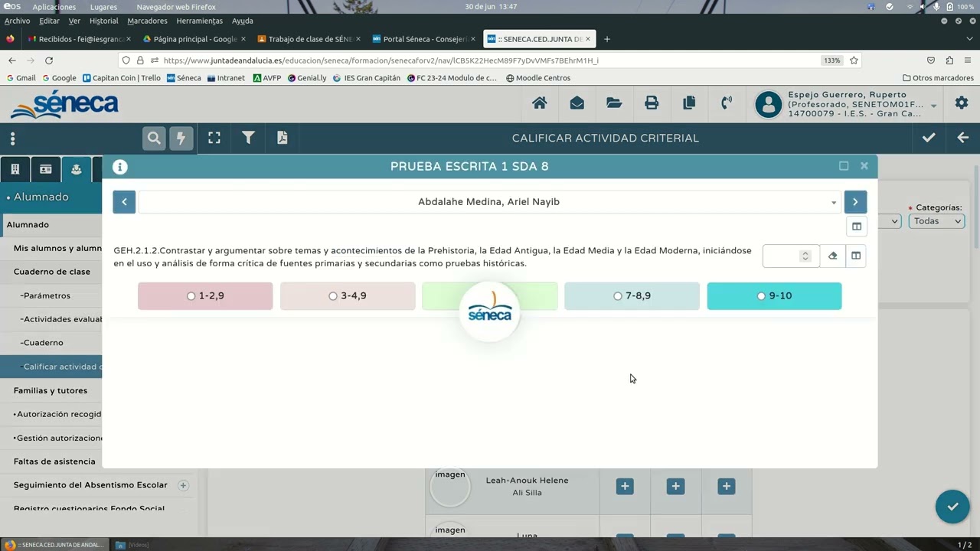Open the IES Gran Capitán bookmark

click(367, 78)
